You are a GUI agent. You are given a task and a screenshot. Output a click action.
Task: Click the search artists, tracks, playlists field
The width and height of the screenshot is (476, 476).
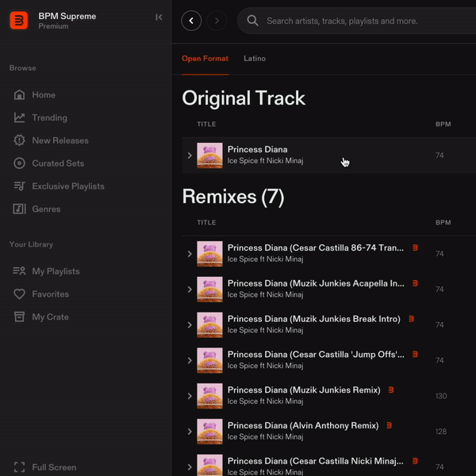[x=357, y=21]
